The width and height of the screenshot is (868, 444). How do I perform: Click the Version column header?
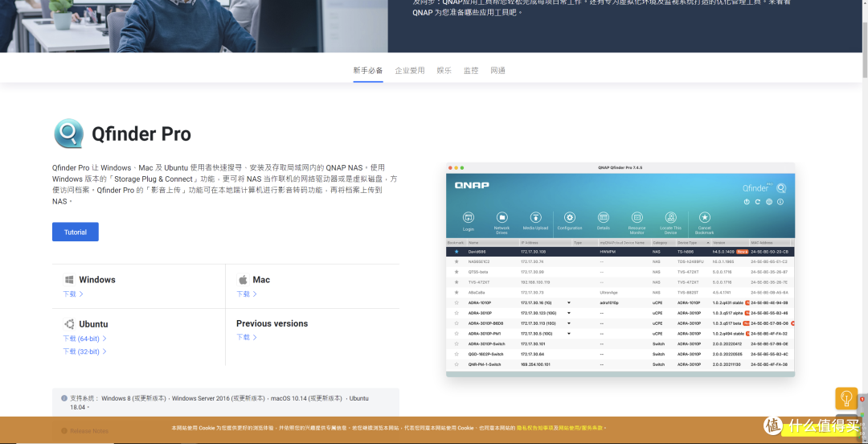coord(730,243)
